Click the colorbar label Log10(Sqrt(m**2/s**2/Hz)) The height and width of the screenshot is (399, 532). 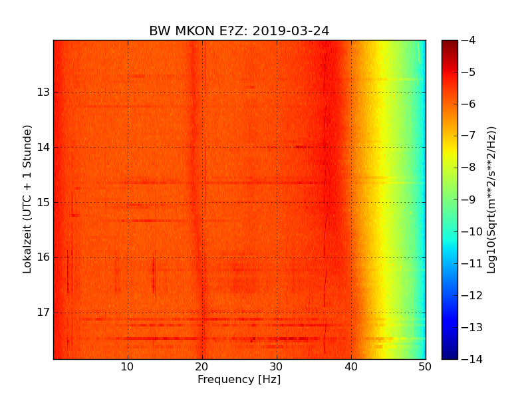click(x=491, y=200)
